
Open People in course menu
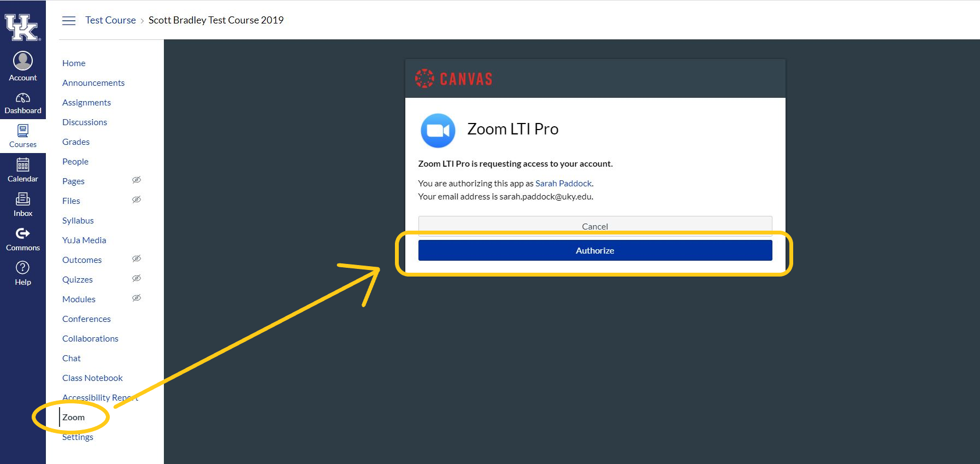click(75, 161)
